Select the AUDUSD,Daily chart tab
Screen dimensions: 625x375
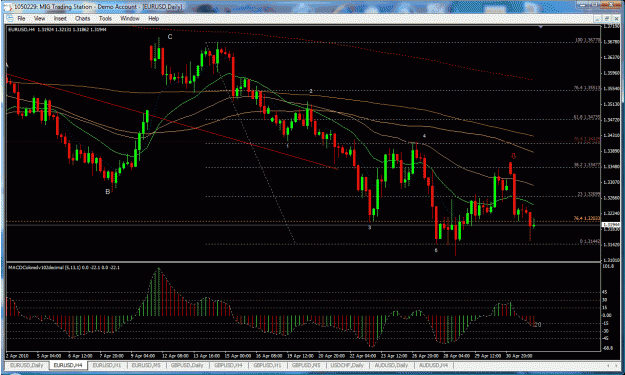[x=391, y=365]
